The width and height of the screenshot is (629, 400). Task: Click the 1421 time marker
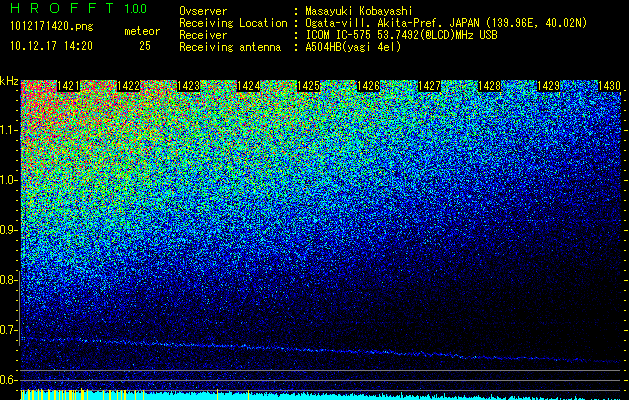(x=69, y=86)
